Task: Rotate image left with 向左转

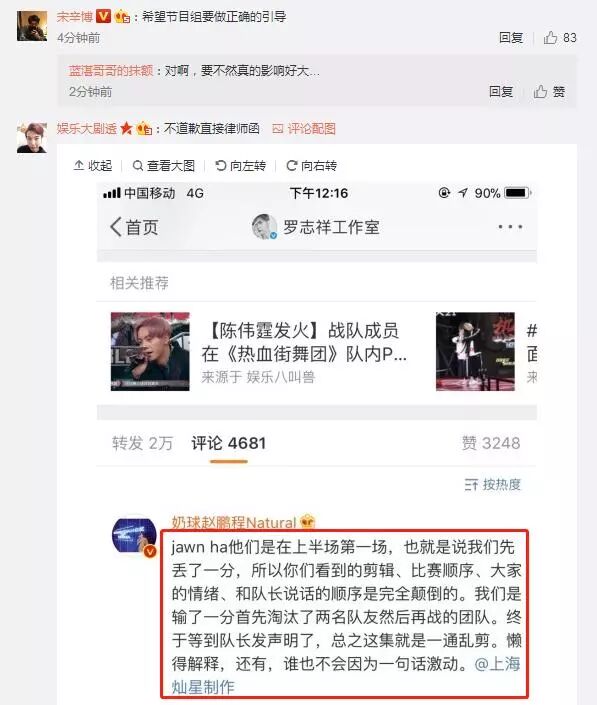Action: (241, 166)
